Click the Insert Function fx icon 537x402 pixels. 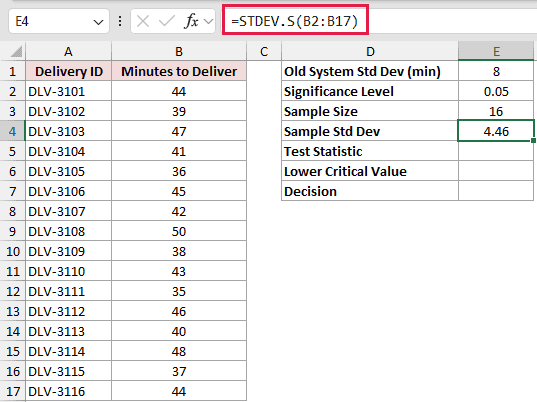click(191, 22)
